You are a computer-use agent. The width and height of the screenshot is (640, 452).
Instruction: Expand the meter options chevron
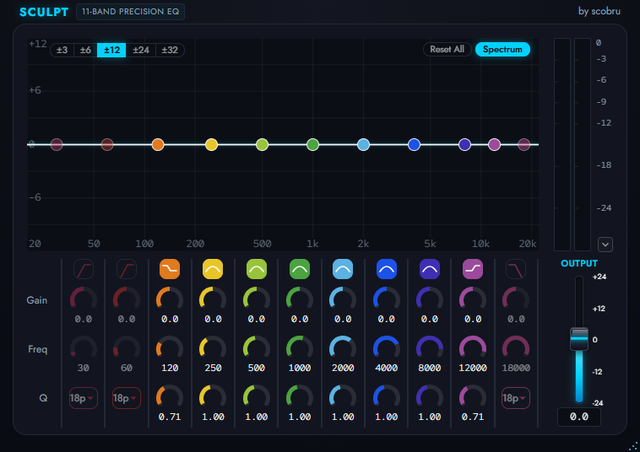(605, 245)
